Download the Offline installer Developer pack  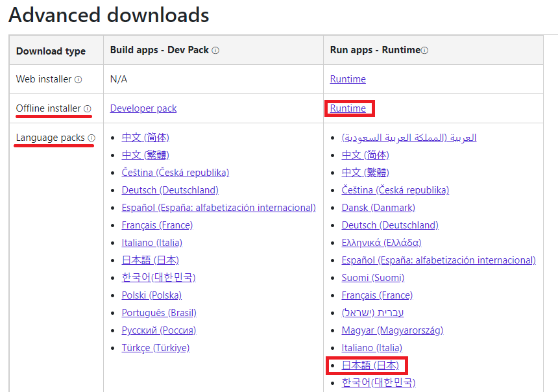tap(143, 108)
